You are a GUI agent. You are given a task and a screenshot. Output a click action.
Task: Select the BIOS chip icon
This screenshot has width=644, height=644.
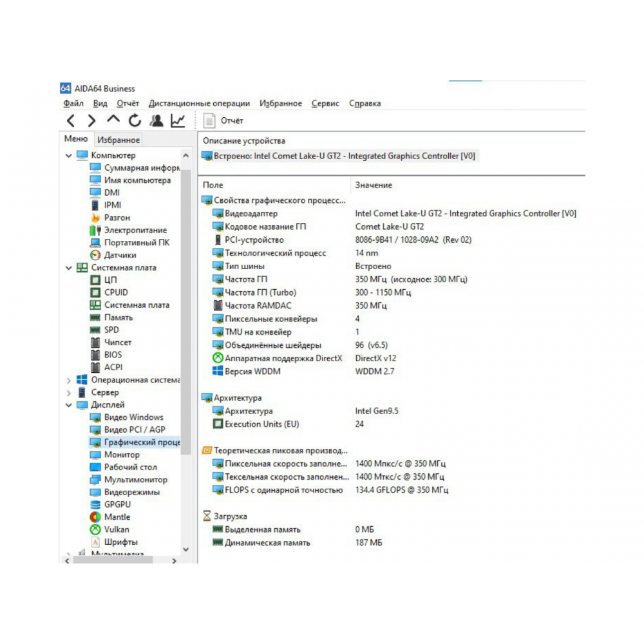tap(95, 355)
